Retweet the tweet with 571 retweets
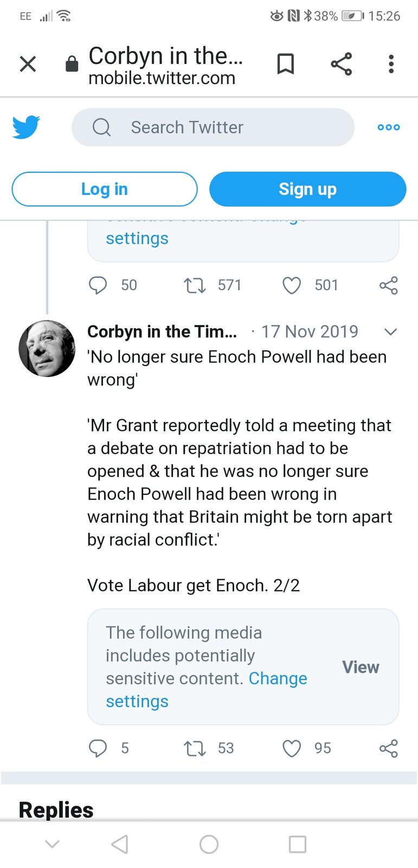 coord(195,285)
